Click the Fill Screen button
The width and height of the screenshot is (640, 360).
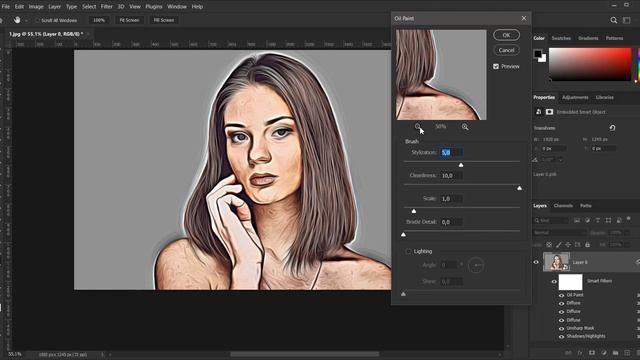pyautogui.click(x=164, y=20)
